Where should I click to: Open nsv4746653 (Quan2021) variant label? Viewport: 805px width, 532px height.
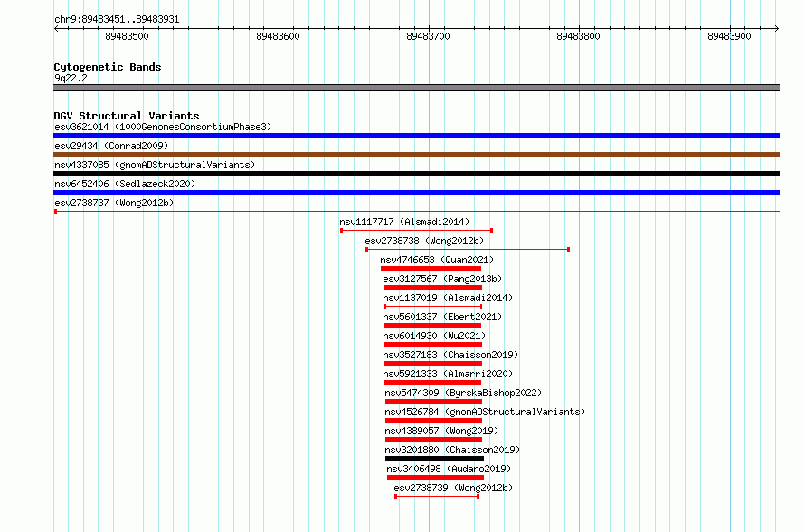tap(437, 260)
